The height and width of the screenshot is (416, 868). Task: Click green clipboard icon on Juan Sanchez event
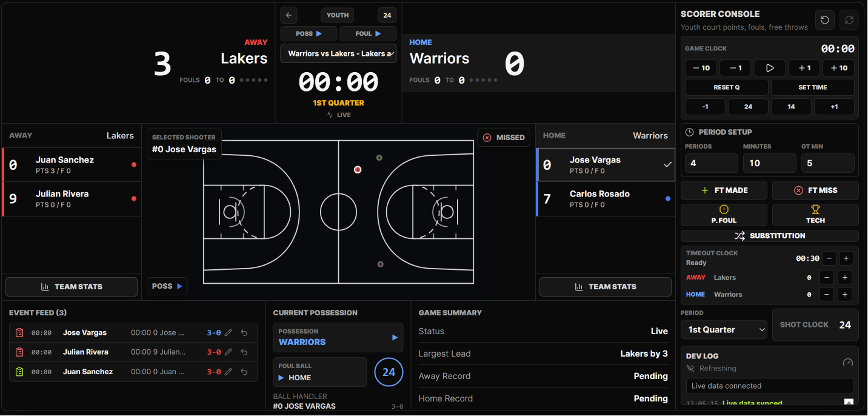(19, 372)
